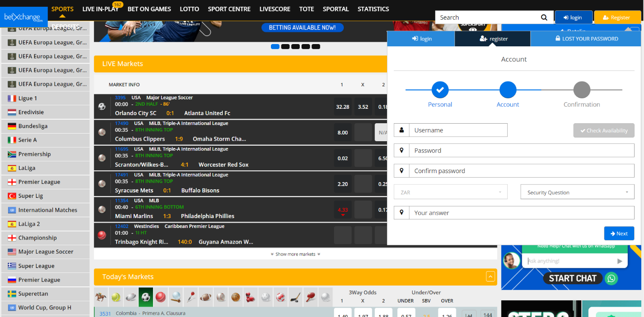Open the Live In-Play menu
The image size is (644, 317).
(100, 9)
